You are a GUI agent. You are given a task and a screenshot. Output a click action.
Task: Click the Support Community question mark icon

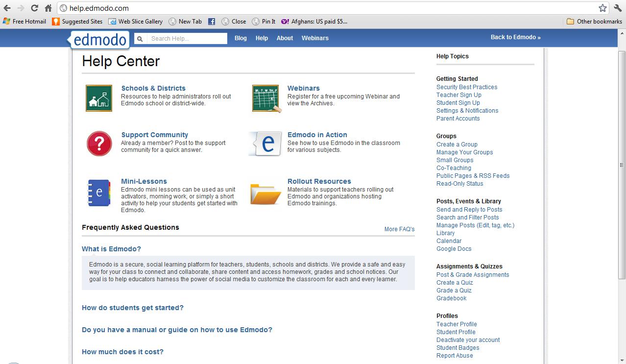[x=99, y=143]
